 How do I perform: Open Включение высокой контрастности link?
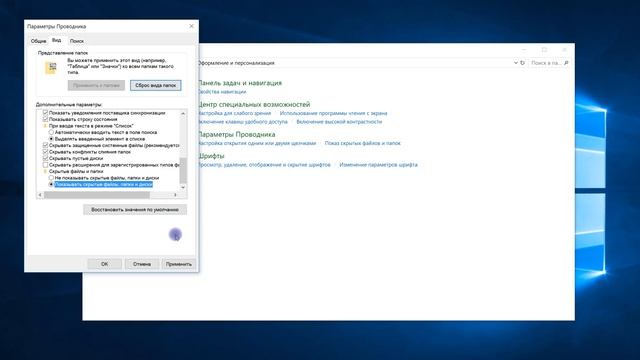click(339, 122)
